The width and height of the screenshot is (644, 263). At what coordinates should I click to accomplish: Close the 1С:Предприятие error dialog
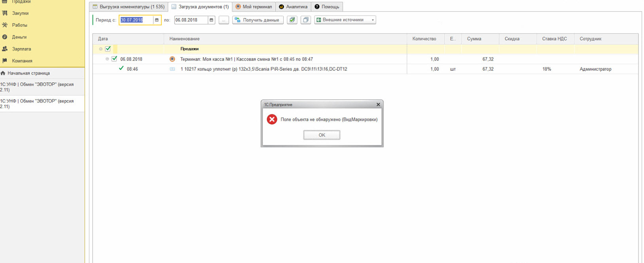(378, 105)
